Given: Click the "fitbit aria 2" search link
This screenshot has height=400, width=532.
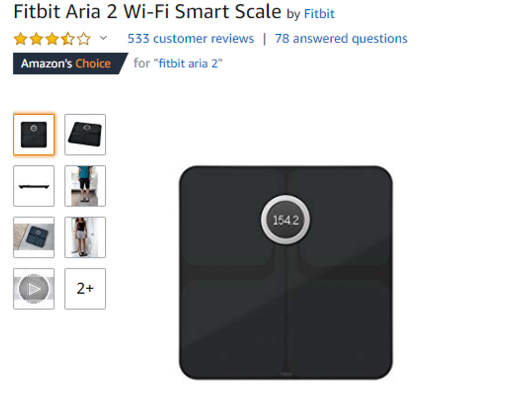Looking at the screenshot, I should 188,64.
